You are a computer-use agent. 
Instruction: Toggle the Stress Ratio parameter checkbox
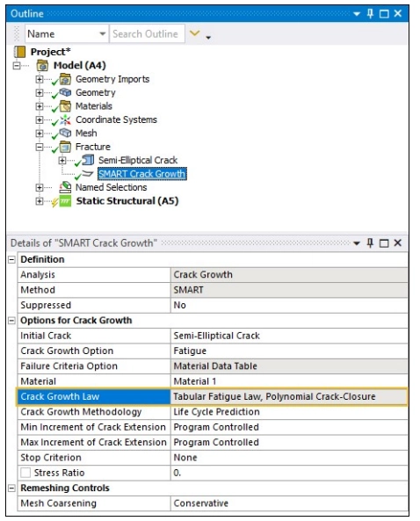25,473
